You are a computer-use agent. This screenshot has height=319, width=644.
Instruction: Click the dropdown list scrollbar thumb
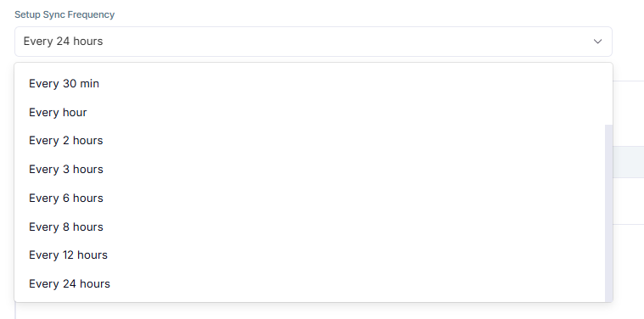608,213
